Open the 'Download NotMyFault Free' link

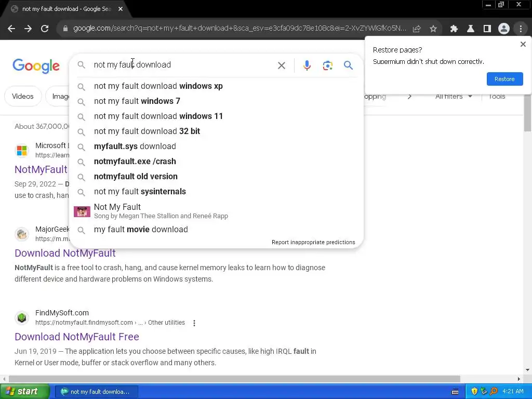click(x=77, y=337)
